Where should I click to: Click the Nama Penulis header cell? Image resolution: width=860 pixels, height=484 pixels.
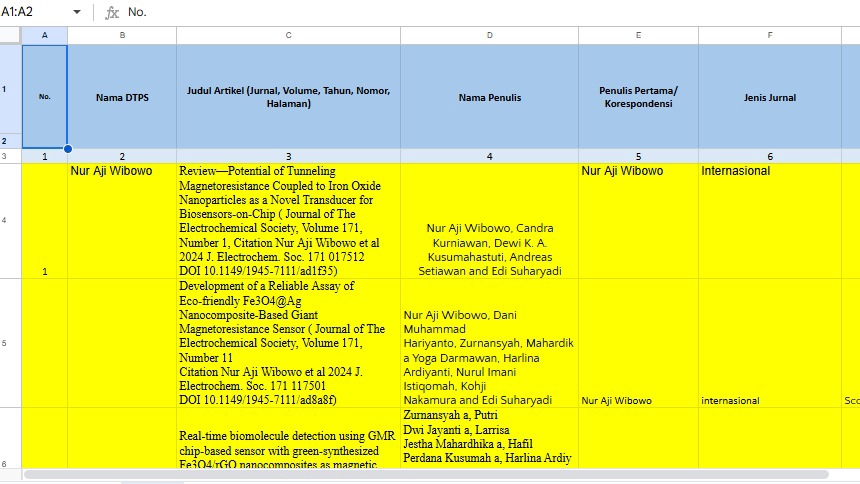(x=489, y=97)
